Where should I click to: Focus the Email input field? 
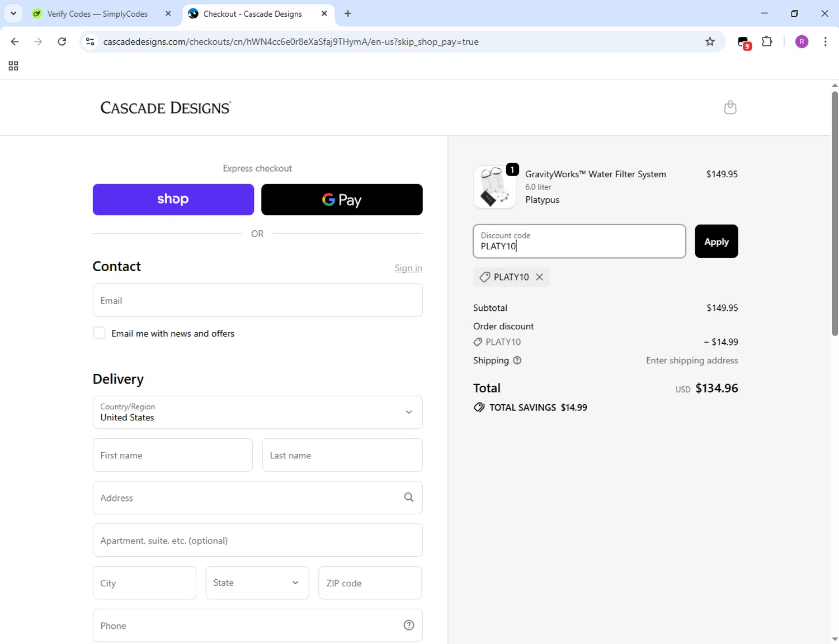[x=257, y=300]
